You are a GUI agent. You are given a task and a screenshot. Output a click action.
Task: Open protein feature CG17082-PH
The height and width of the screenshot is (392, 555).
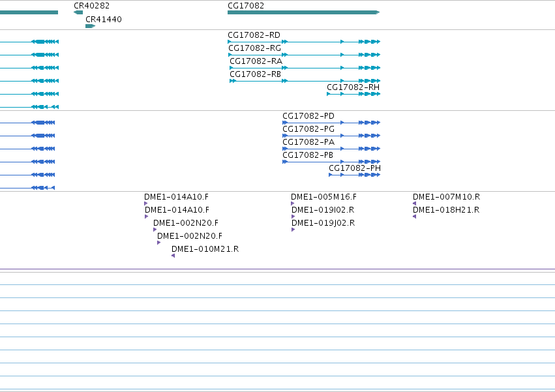pyautogui.click(x=355, y=175)
